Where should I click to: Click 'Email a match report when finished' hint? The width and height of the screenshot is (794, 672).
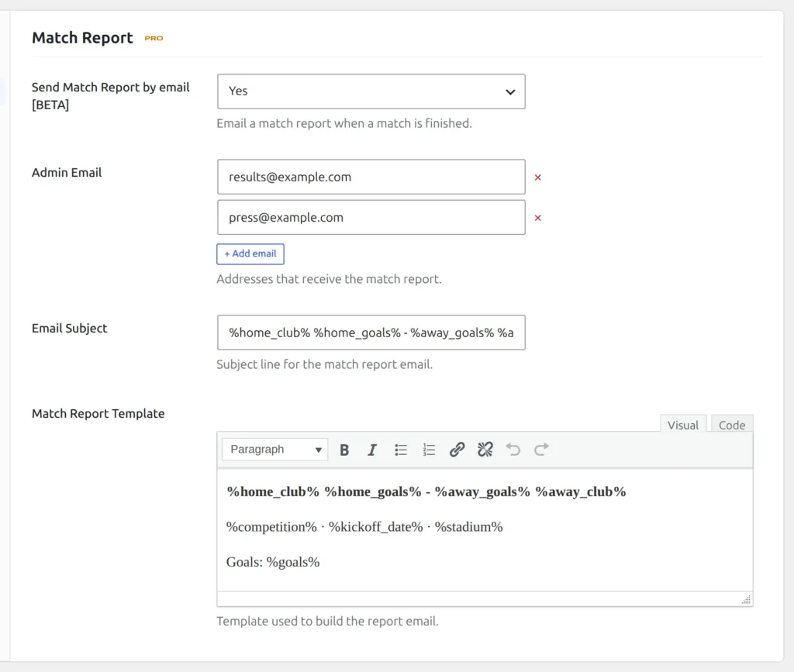(x=344, y=123)
